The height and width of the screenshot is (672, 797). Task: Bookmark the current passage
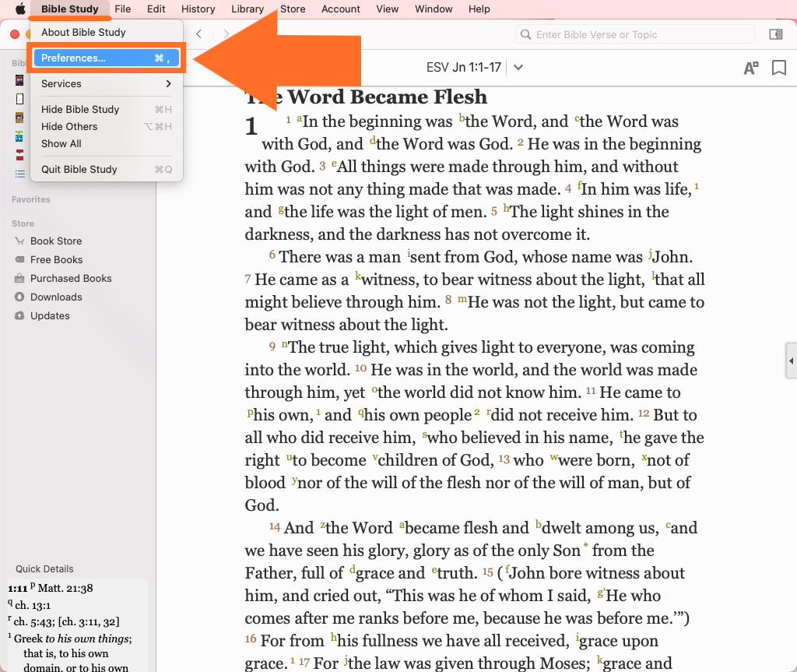click(x=778, y=68)
